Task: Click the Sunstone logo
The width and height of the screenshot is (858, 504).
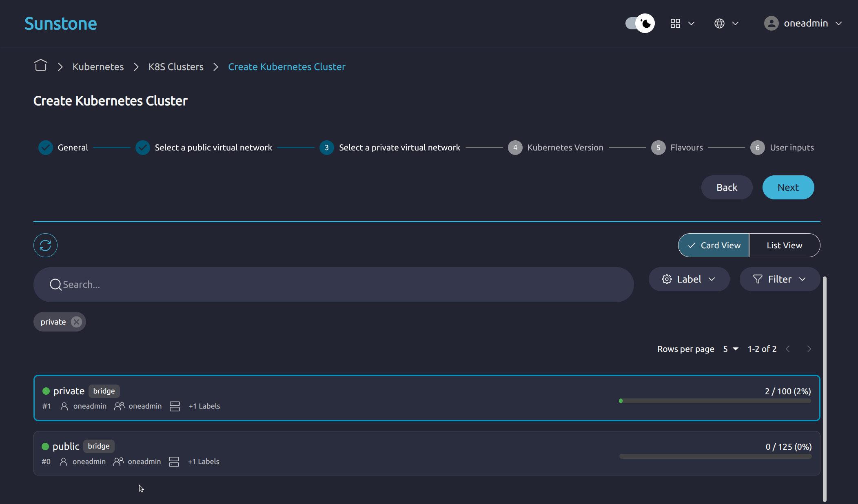Action: [60, 24]
